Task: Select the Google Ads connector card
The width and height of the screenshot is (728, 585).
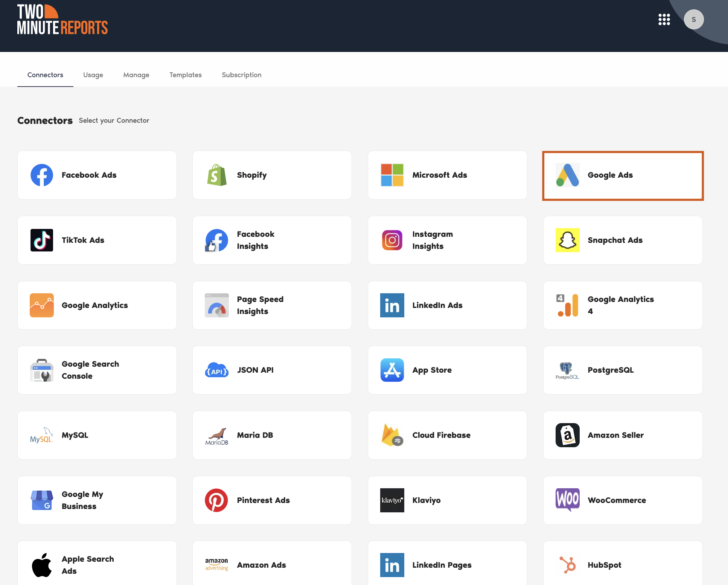Action: click(x=623, y=175)
